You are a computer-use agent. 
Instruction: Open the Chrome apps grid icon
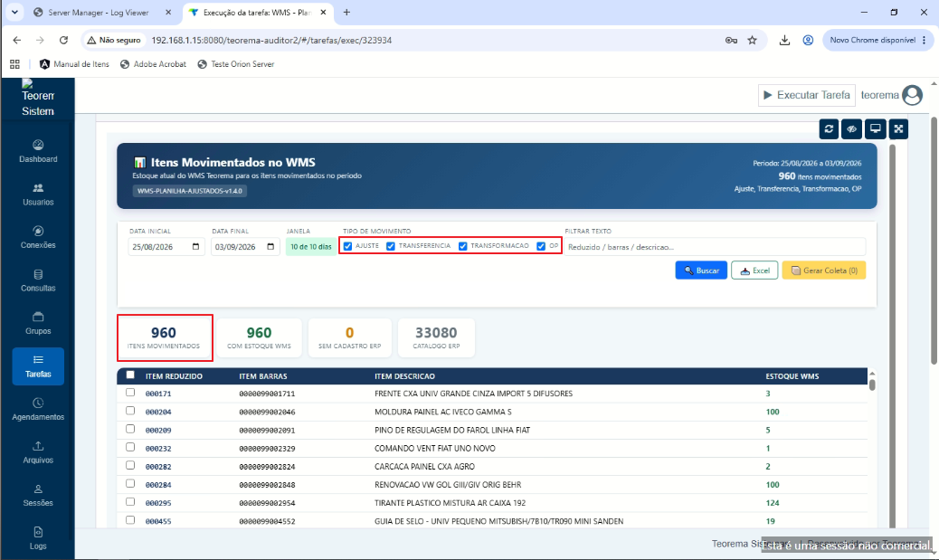point(15,64)
